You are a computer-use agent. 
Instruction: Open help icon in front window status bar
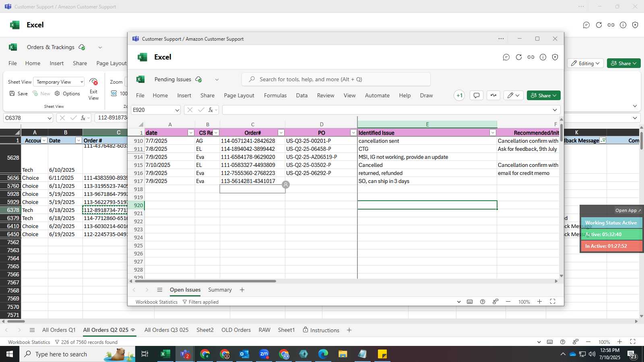pos(483,302)
